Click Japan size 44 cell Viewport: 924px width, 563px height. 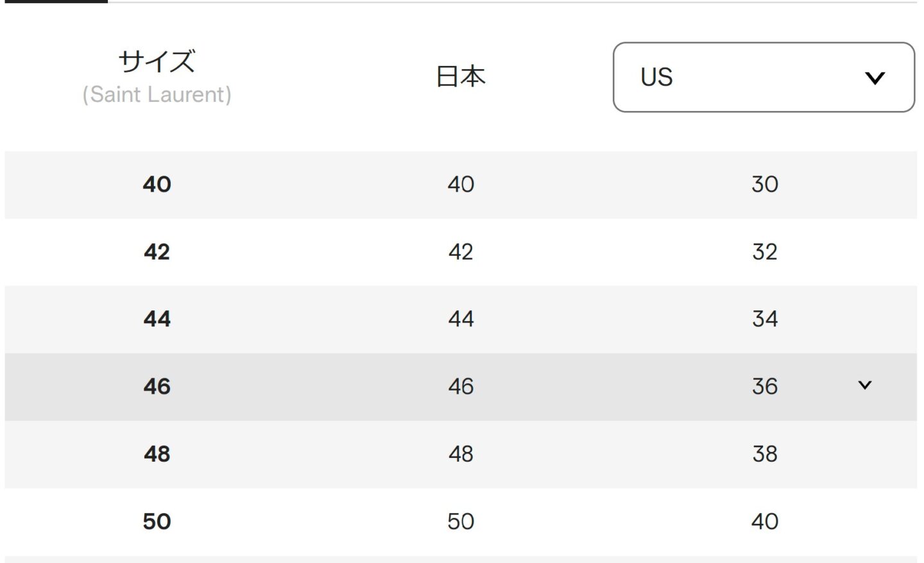click(461, 319)
